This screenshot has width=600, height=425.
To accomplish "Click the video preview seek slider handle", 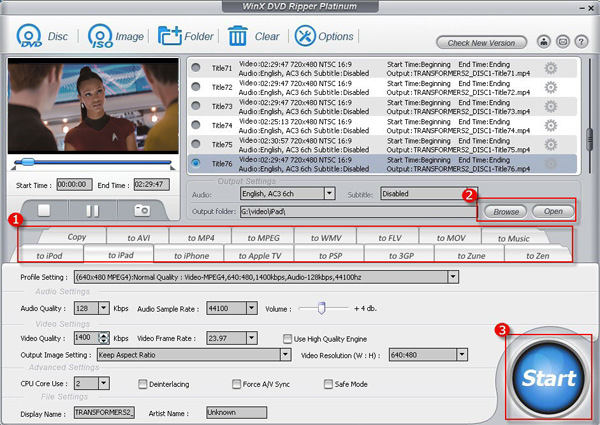I will [x=28, y=162].
